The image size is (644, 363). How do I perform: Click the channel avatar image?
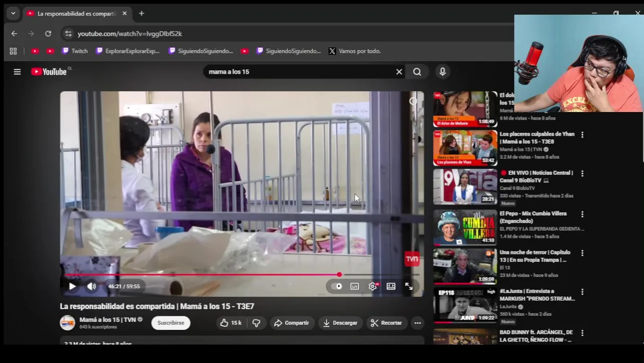click(x=68, y=323)
